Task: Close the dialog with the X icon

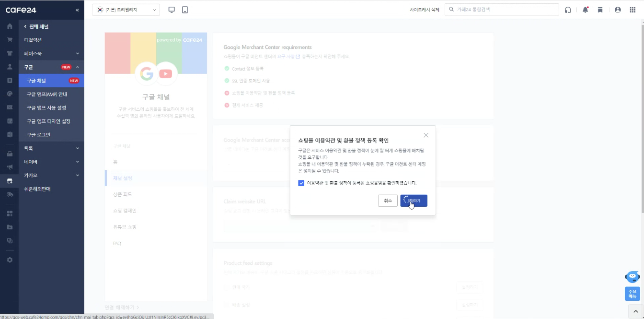Action: 426,135
